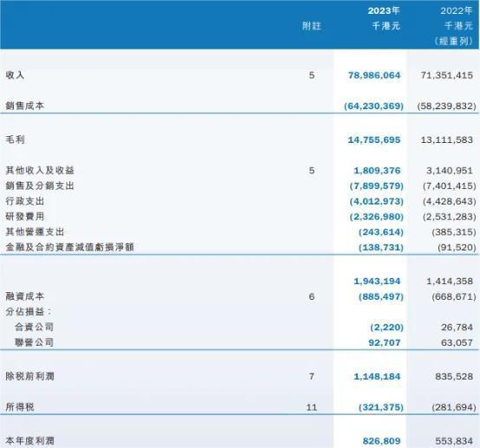Click profit for year 826,809
Viewport: 480px width, 448px height.
tap(381, 441)
